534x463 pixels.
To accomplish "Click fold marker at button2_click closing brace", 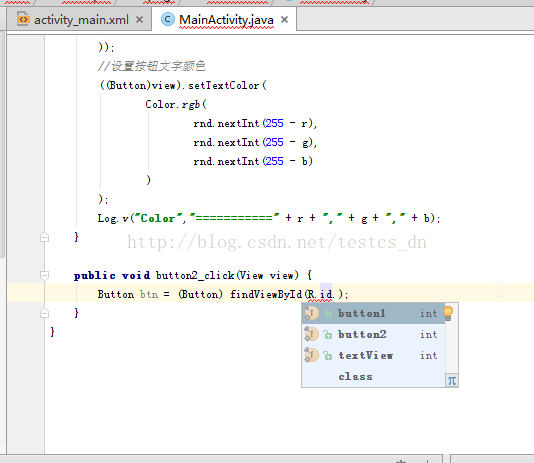I will point(44,313).
